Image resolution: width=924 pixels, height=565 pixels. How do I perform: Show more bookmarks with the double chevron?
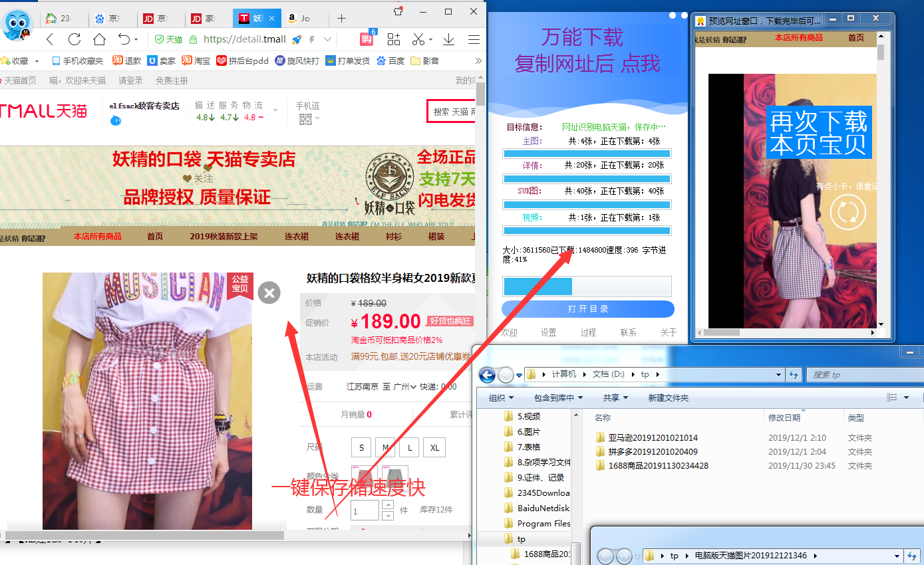(x=478, y=60)
